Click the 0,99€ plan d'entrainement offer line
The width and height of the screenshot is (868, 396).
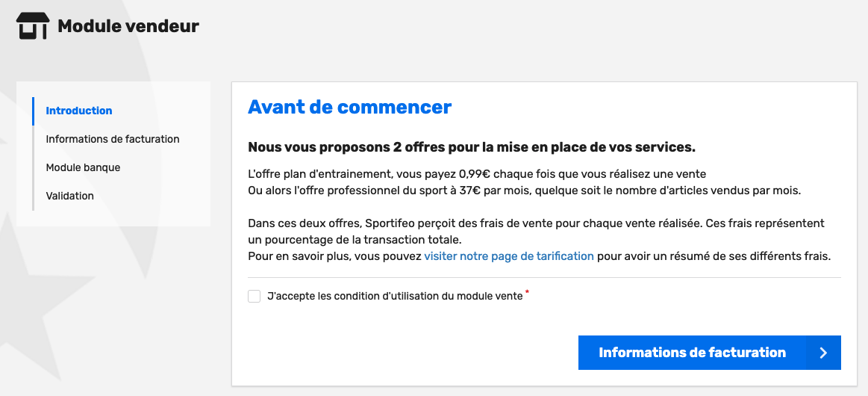tap(477, 174)
